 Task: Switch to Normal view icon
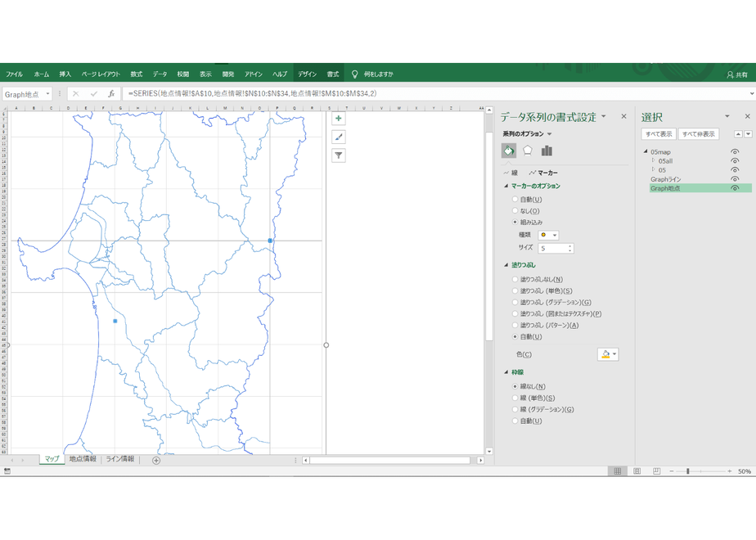(x=617, y=471)
